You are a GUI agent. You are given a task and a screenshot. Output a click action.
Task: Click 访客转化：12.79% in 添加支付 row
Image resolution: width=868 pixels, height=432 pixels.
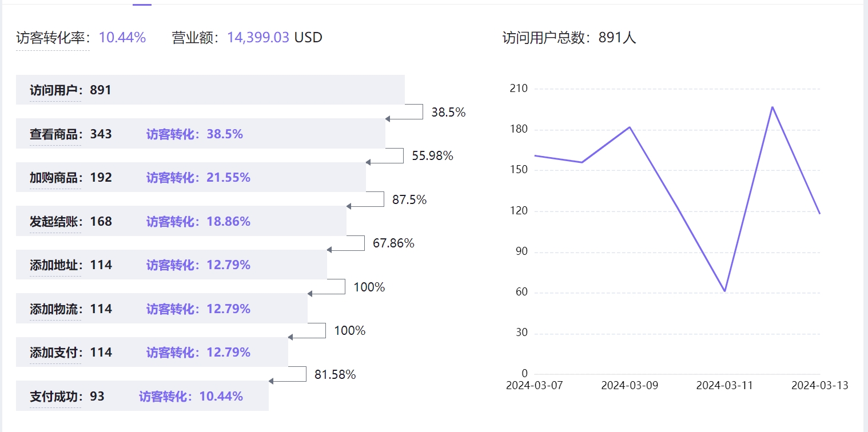(x=198, y=353)
